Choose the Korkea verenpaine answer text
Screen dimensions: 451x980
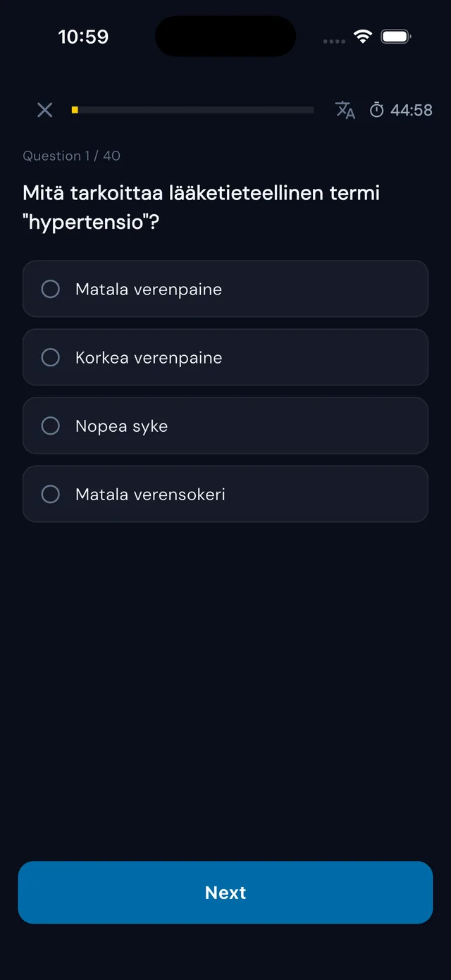[149, 358]
